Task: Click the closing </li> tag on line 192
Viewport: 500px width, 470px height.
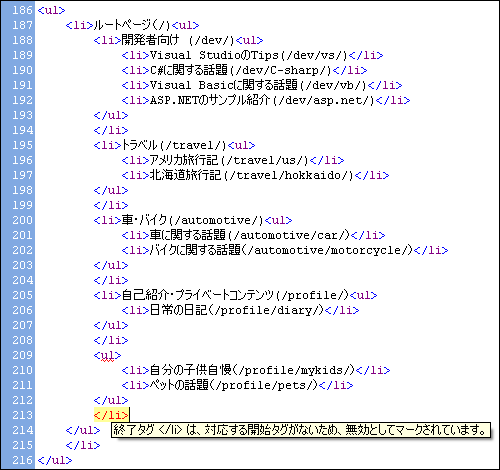Action: pyautogui.click(x=393, y=100)
